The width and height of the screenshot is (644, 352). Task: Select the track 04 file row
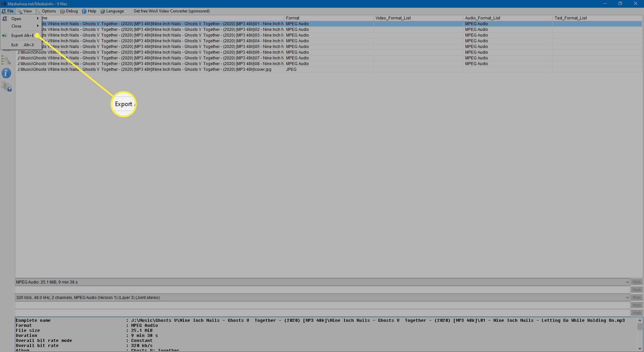pyautogui.click(x=328, y=41)
